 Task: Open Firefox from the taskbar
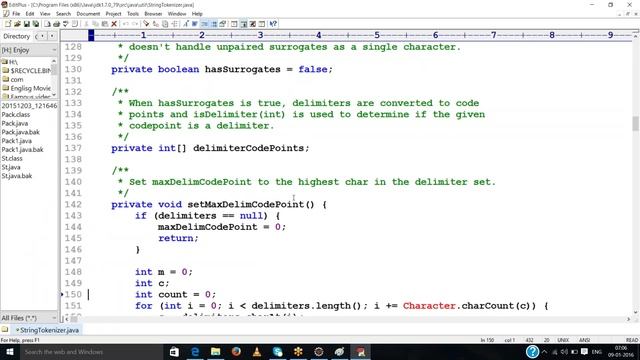(x=236, y=352)
